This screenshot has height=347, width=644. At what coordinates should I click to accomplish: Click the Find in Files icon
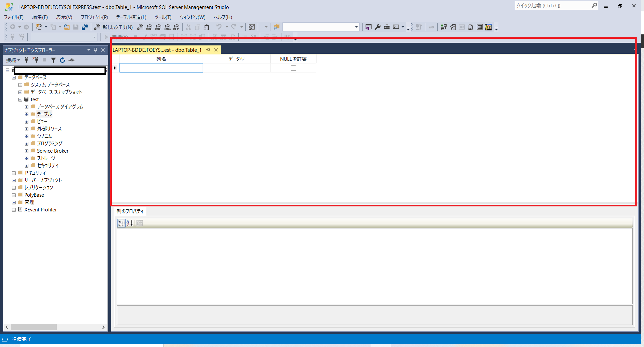276,27
